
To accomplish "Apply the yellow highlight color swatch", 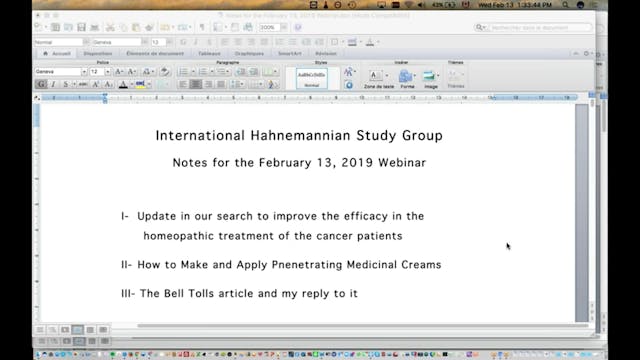I will pyautogui.click(x=140, y=84).
